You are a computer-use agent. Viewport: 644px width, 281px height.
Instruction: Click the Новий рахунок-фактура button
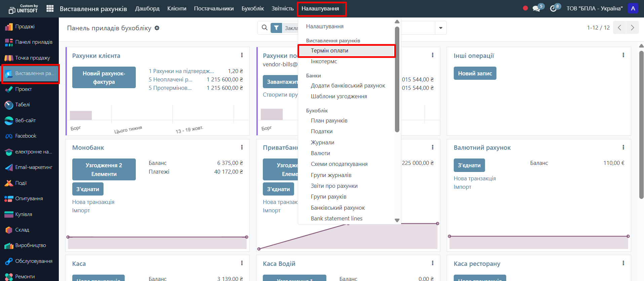pos(104,77)
